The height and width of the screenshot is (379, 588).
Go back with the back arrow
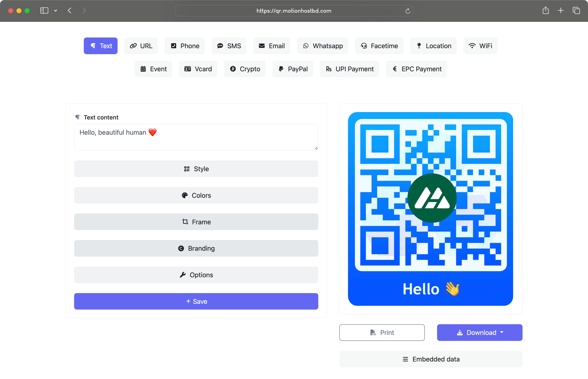click(70, 11)
